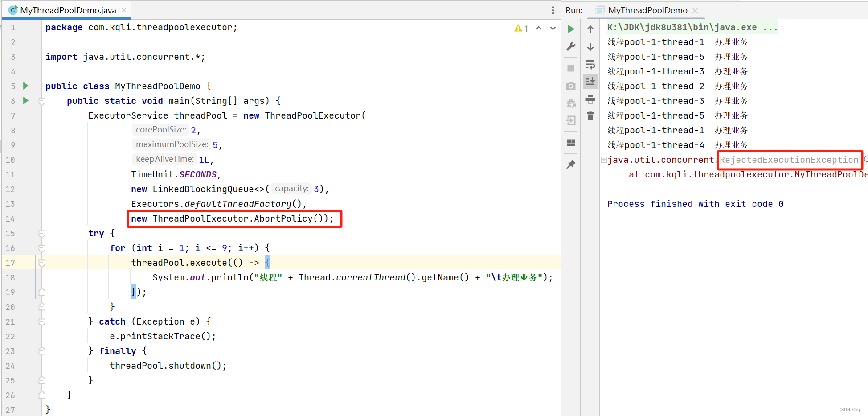Collapse the catch block fold on line 21
The image size is (868, 416).
point(42,322)
